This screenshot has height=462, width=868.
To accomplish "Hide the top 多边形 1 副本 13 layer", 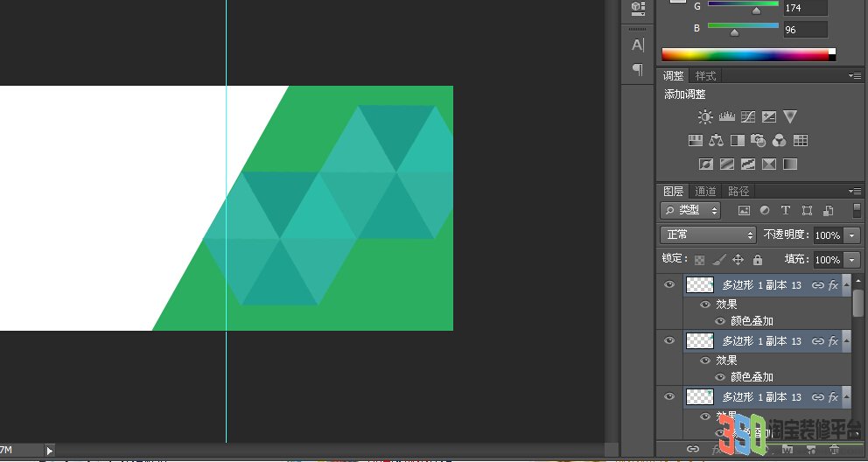I will tap(669, 285).
